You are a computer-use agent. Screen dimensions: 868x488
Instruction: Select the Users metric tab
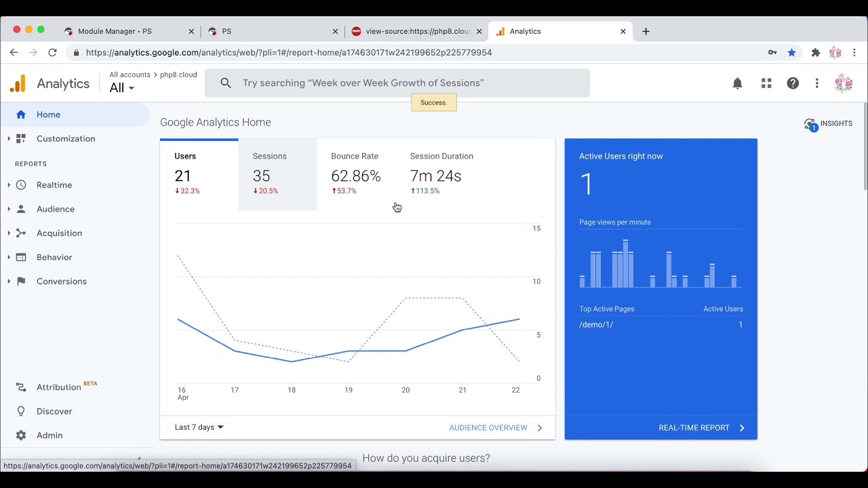(199, 174)
